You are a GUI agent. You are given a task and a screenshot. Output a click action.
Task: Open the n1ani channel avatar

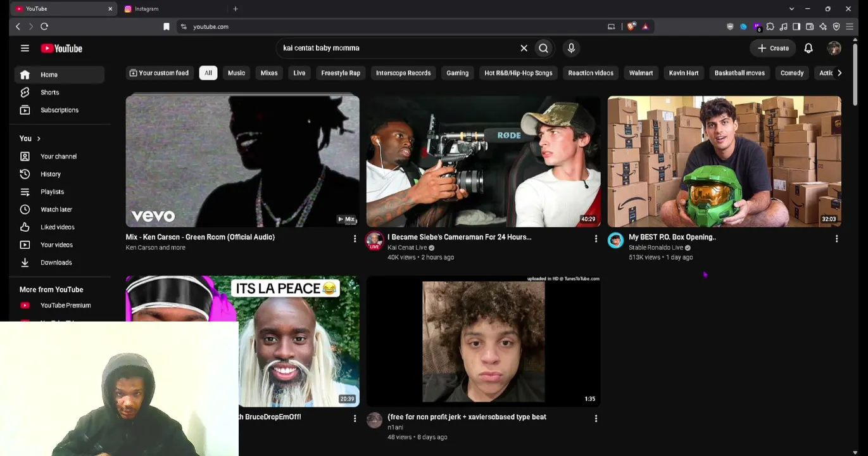(x=374, y=420)
